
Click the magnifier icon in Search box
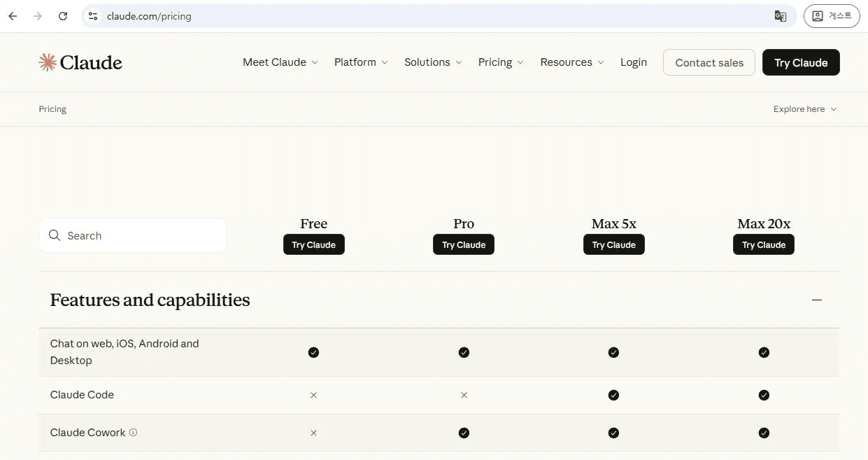[x=55, y=235]
